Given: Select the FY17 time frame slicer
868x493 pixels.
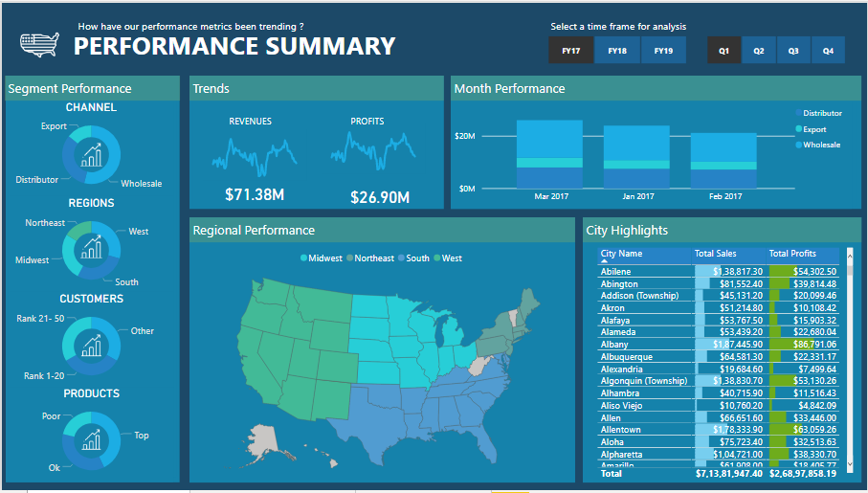Looking at the screenshot, I should [571, 50].
